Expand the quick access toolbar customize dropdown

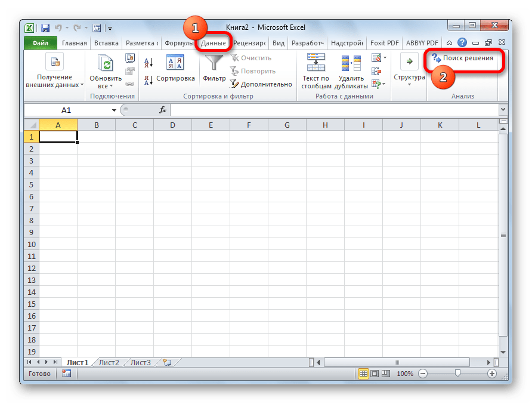pos(110,29)
